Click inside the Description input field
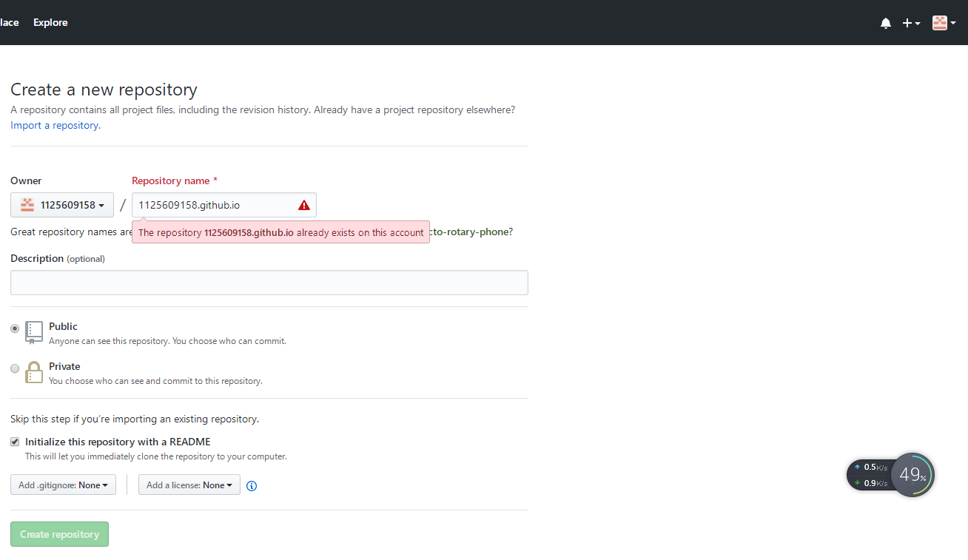 click(x=269, y=282)
